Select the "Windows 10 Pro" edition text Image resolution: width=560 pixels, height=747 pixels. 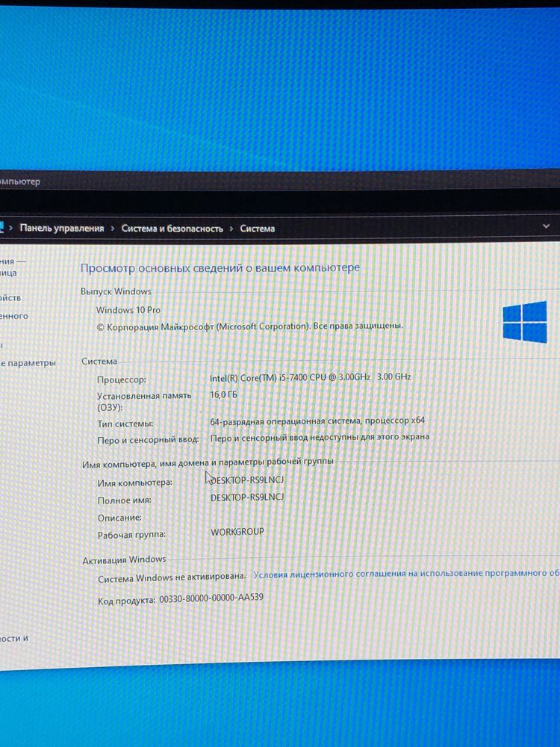[128, 310]
